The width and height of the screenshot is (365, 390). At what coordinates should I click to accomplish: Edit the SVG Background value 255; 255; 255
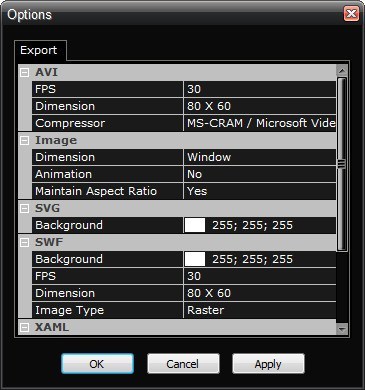(252, 225)
